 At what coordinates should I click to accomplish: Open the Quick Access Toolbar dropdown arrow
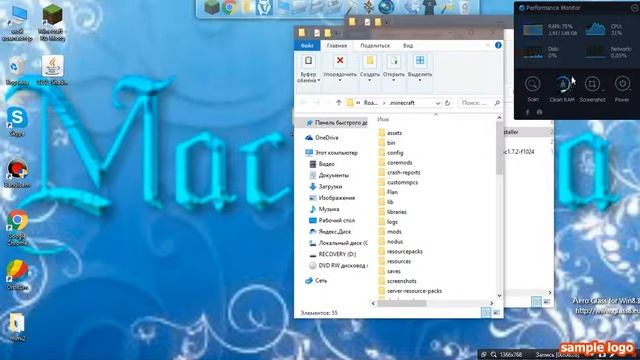(x=337, y=33)
